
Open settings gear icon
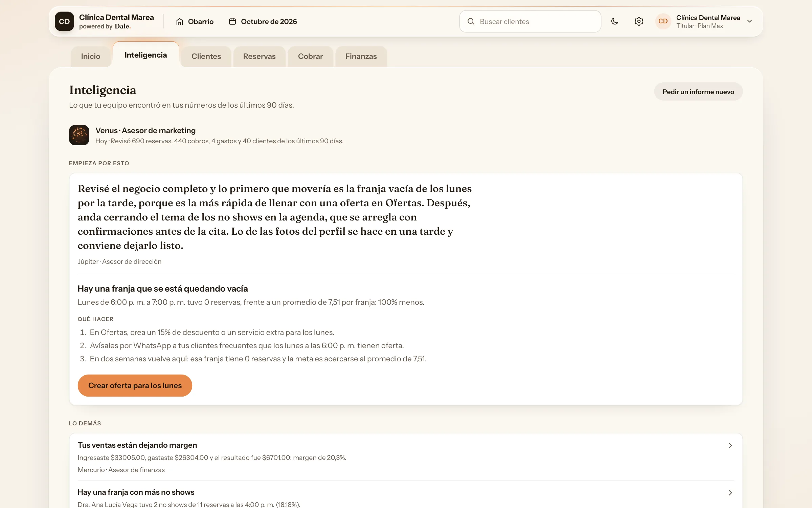pyautogui.click(x=639, y=21)
